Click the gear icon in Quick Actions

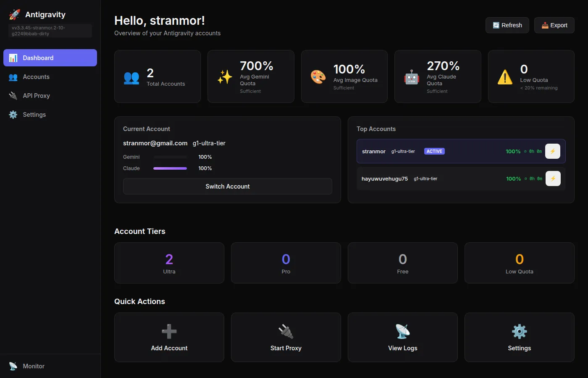pos(520,331)
